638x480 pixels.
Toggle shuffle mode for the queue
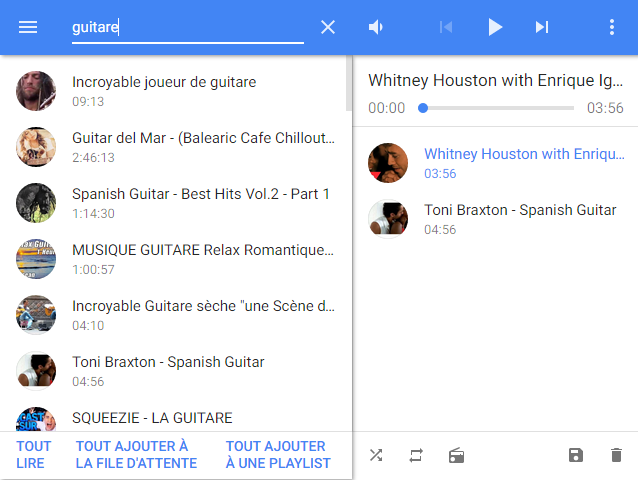point(376,455)
